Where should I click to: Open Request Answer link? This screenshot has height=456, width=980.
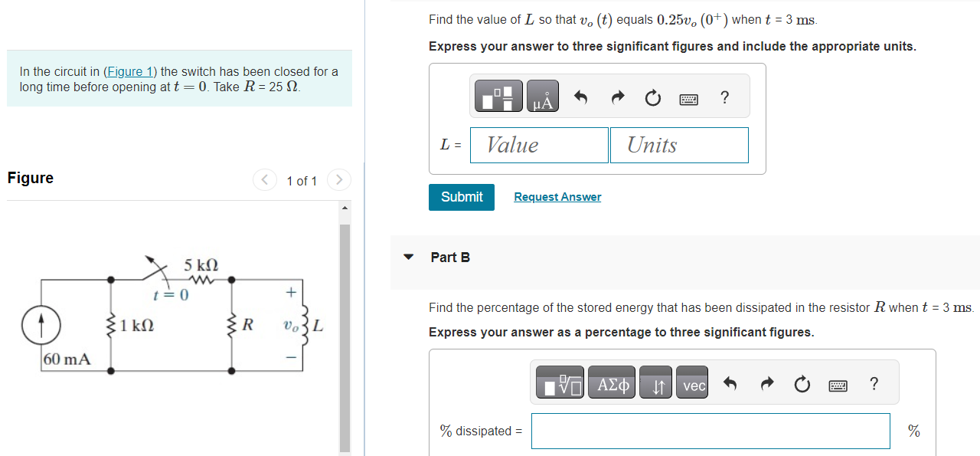pyautogui.click(x=557, y=197)
